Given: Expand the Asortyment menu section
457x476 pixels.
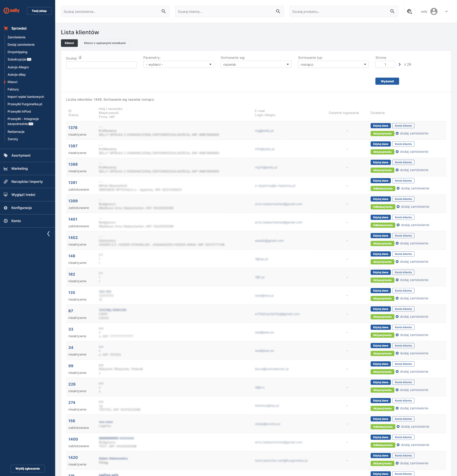Looking at the screenshot, I should click(27, 155).
